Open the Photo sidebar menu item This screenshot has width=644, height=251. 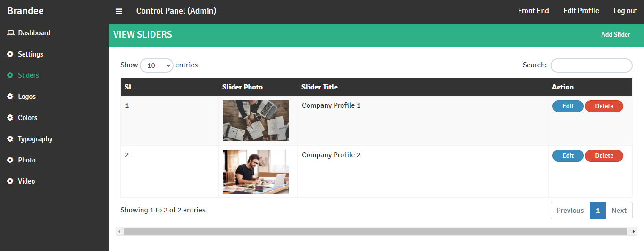(27, 160)
